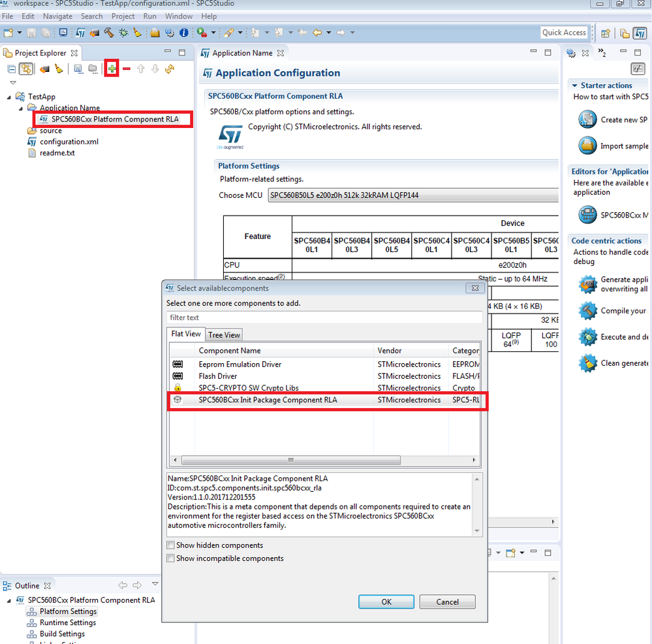Open the Navigate menu
This screenshot has width=652, height=644.
pyautogui.click(x=57, y=16)
